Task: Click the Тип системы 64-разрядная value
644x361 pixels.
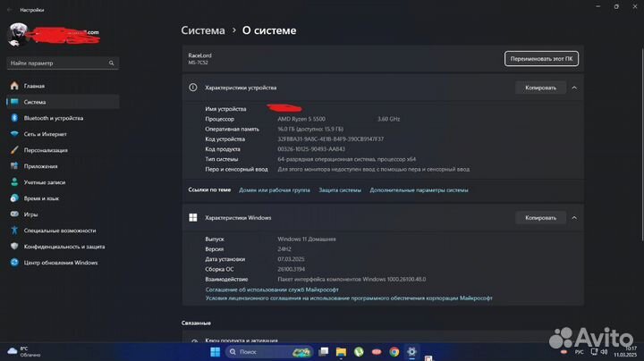Action: [346, 159]
